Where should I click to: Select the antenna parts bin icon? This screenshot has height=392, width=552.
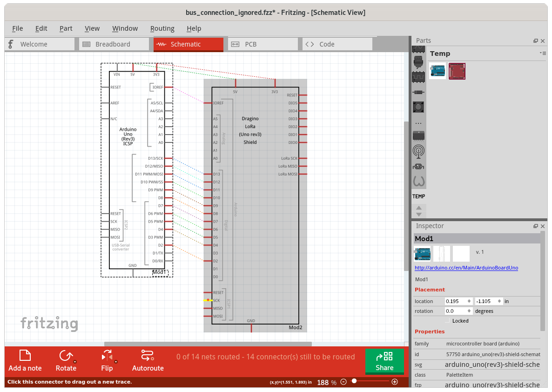pyautogui.click(x=418, y=151)
